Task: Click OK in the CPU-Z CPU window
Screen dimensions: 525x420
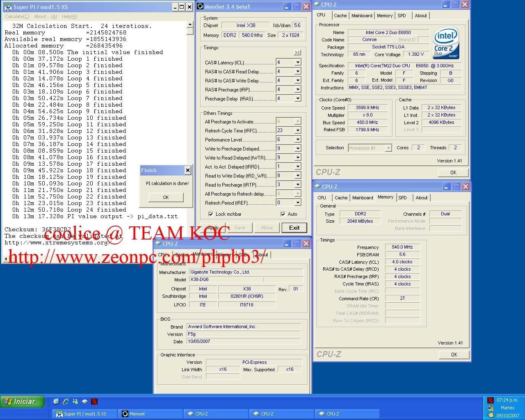Action: pos(453,172)
